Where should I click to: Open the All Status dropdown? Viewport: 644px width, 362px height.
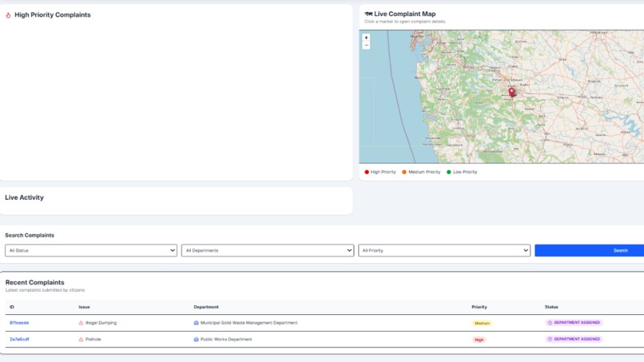91,250
